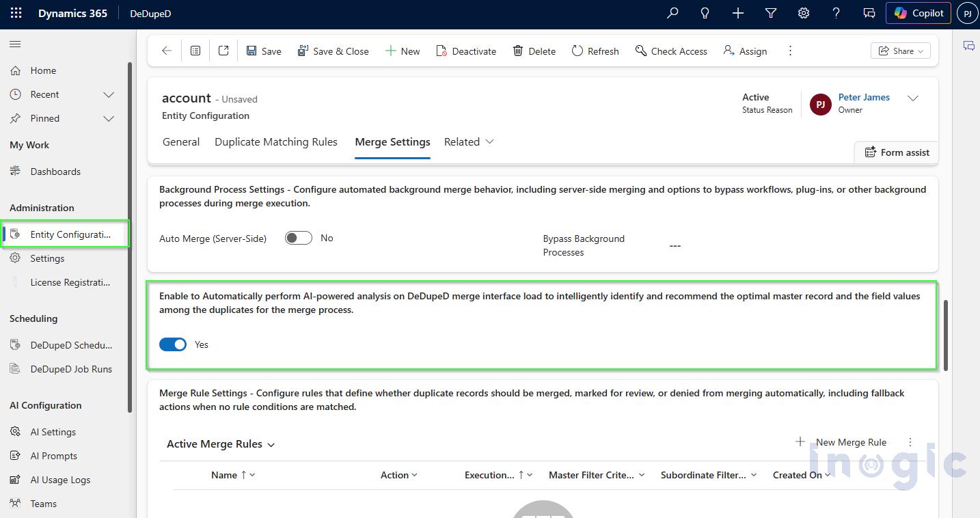Open the Form assist button
The width and height of the screenshot is (980, 518).
point(897,152)
